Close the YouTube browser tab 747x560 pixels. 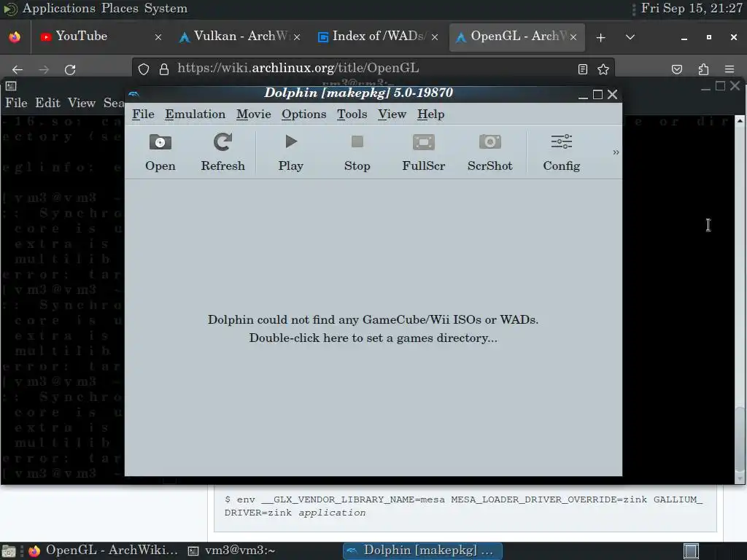coord(158,36)
